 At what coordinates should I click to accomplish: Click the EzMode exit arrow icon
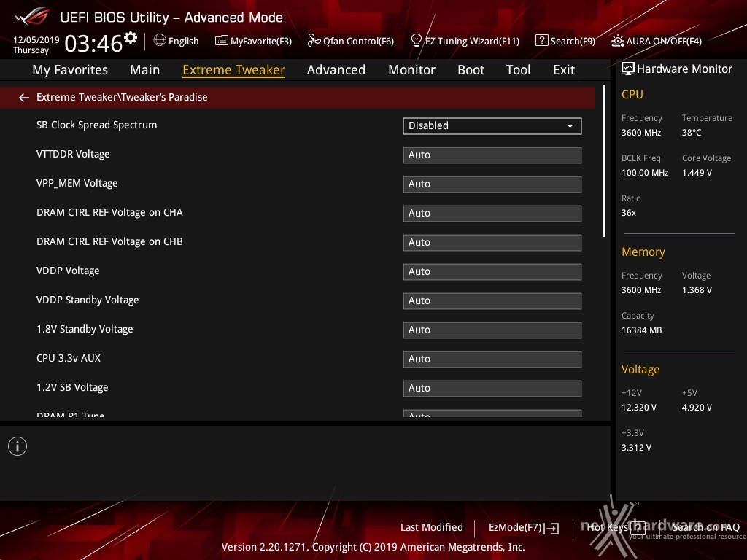pyautogui.click(x=552, y=528)
